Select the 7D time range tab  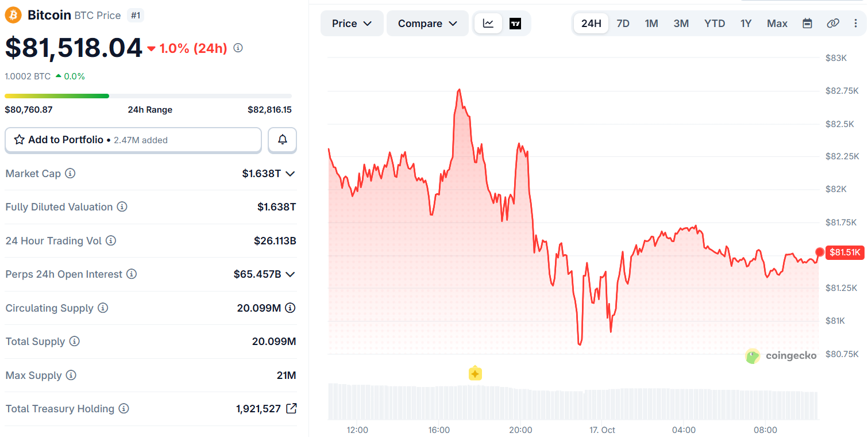pos(623,24)
